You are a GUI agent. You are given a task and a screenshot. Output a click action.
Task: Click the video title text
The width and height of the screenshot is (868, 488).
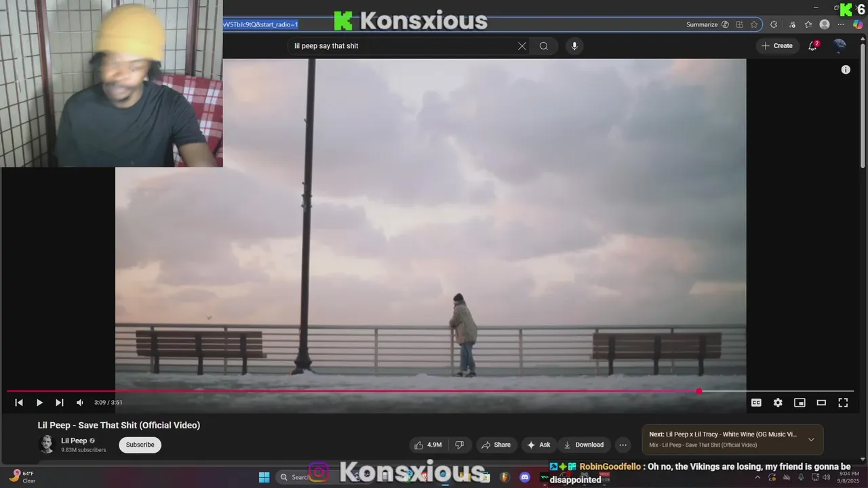click(119, 425)
